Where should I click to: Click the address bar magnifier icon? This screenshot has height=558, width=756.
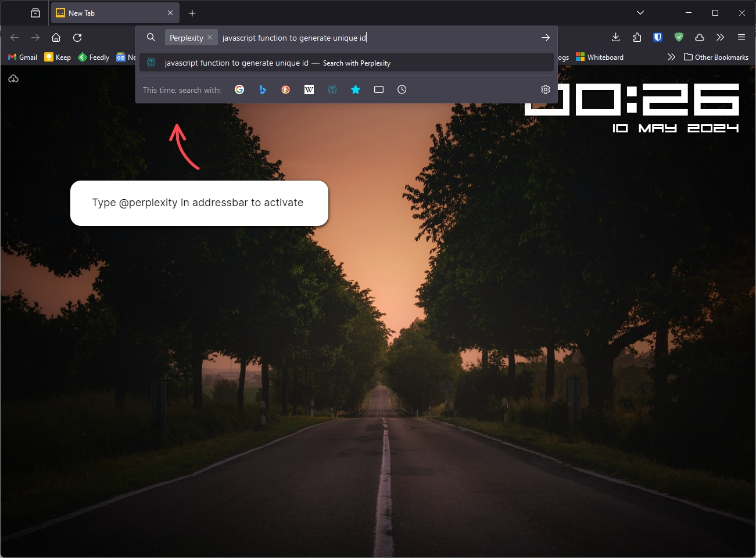tap(151, 38)
